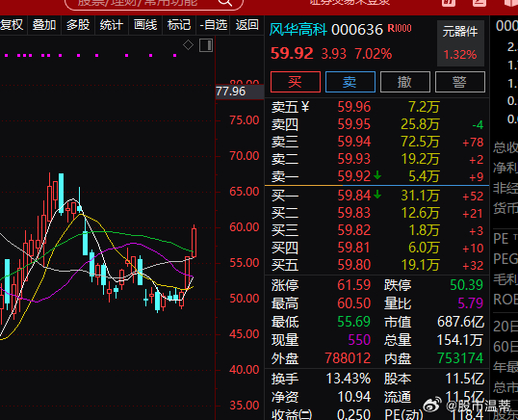The height and width of the screenshot is (420, 518).
Task: Click the 复权 toolbar item
Action: (x=12, y=25)
